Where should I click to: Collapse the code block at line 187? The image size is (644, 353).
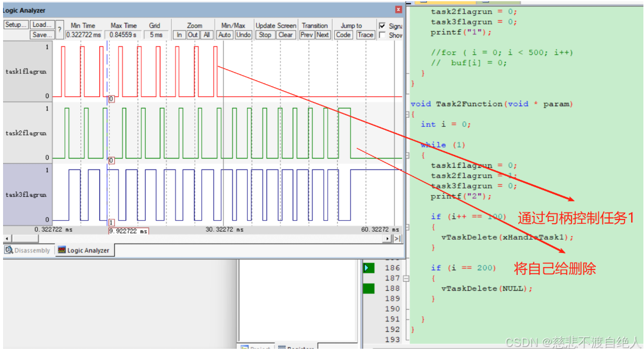(406, 278)
